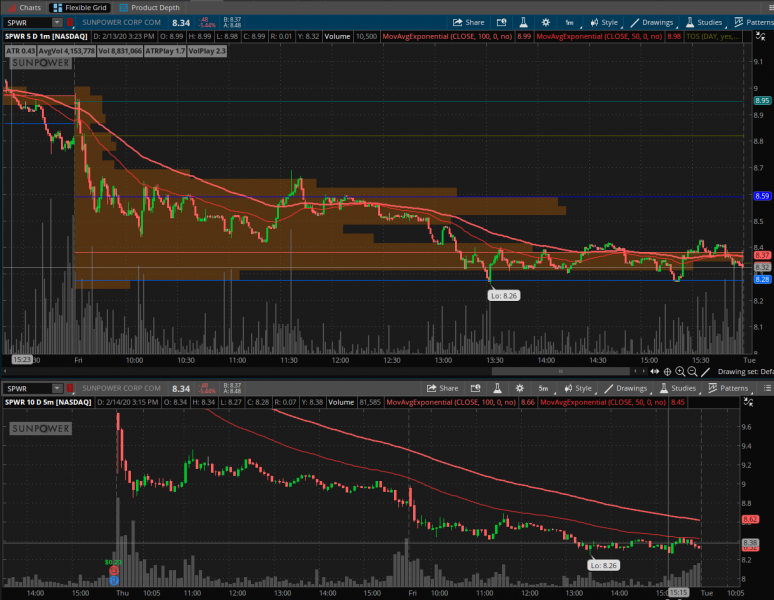Click the Vol 8,831,066 label
The width and height of the screenshot is (774, 600).
[119, 51]
